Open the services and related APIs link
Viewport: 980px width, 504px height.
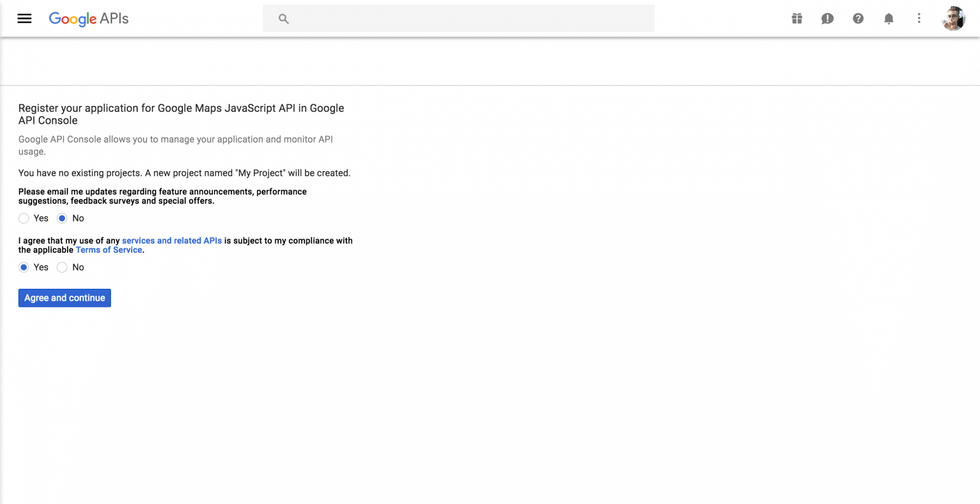(171, 240)
